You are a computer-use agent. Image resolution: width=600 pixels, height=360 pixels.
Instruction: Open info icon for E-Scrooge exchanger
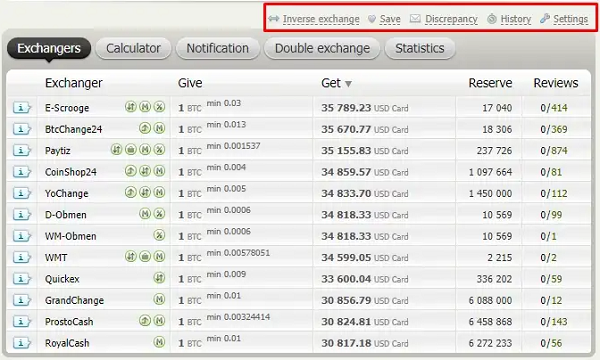coord(22,108)
